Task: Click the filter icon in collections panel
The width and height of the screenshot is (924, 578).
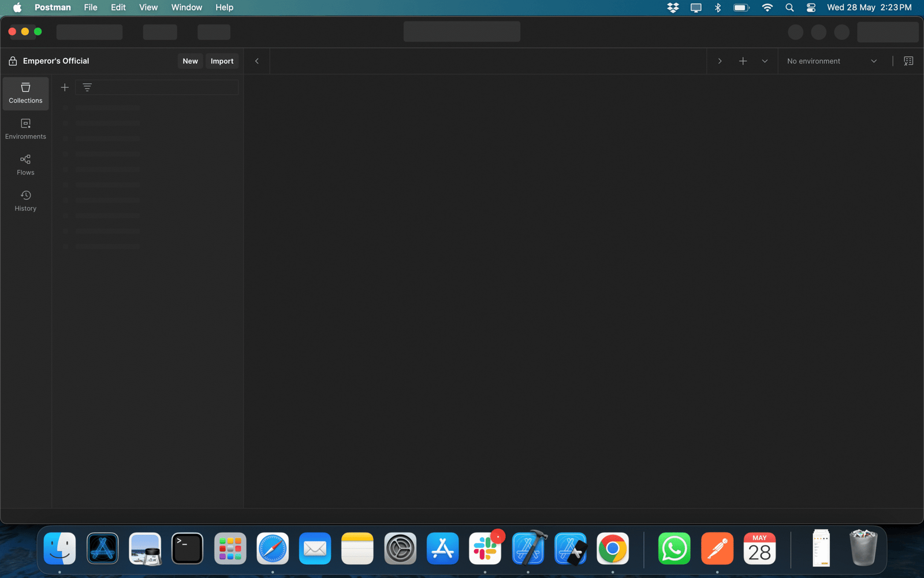Action: click(x=87, y=87)
